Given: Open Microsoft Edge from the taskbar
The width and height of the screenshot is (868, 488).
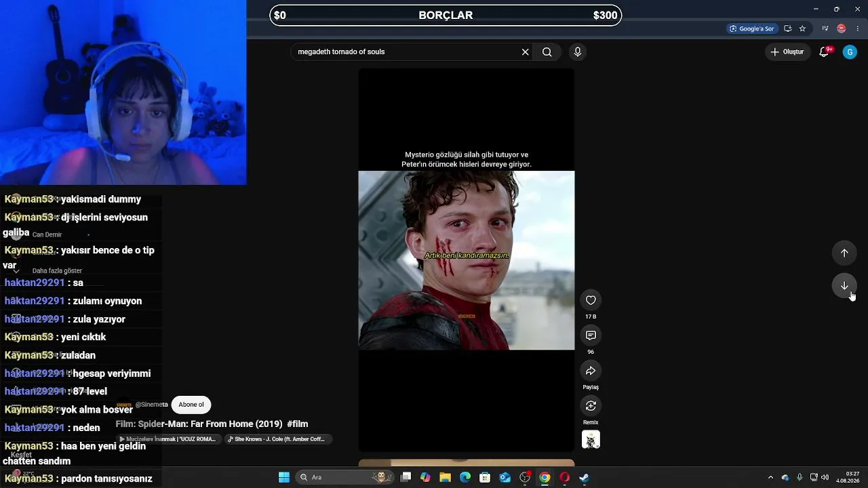Looking at the screenshot, I should point(465,477).
